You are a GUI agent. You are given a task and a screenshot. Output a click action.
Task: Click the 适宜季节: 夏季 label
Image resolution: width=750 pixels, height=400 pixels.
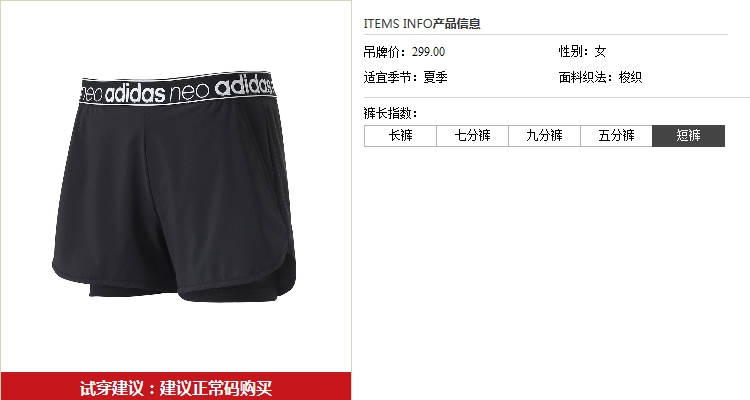click(x=406, y=77)
